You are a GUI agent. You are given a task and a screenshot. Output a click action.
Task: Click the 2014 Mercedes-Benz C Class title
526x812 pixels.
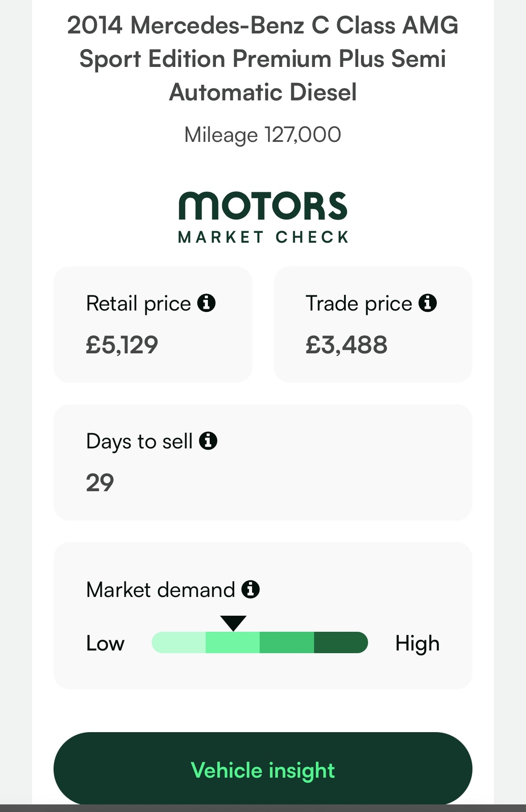click(263, 58)
